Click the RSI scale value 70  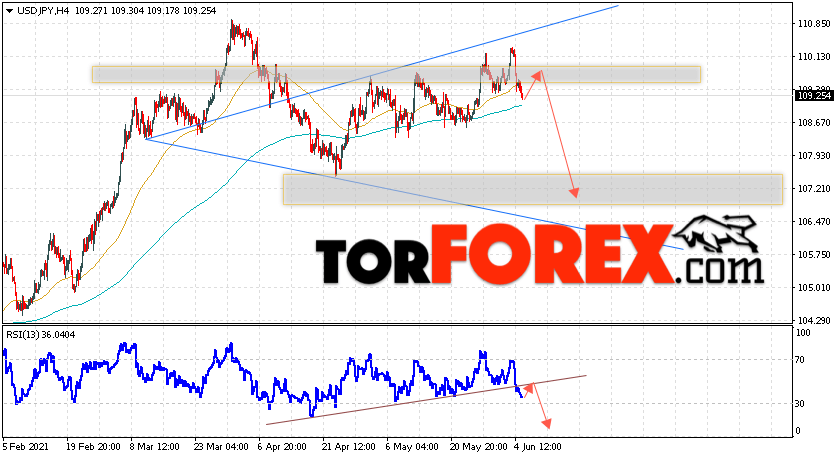[x=800, y=360]
